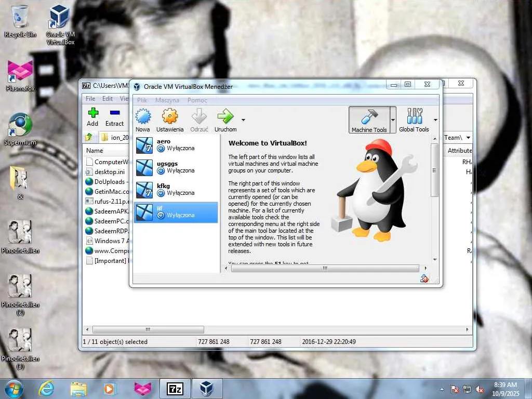Select the kfkg virtual machine
The image size is (532, 399).
tap(176, 190)
